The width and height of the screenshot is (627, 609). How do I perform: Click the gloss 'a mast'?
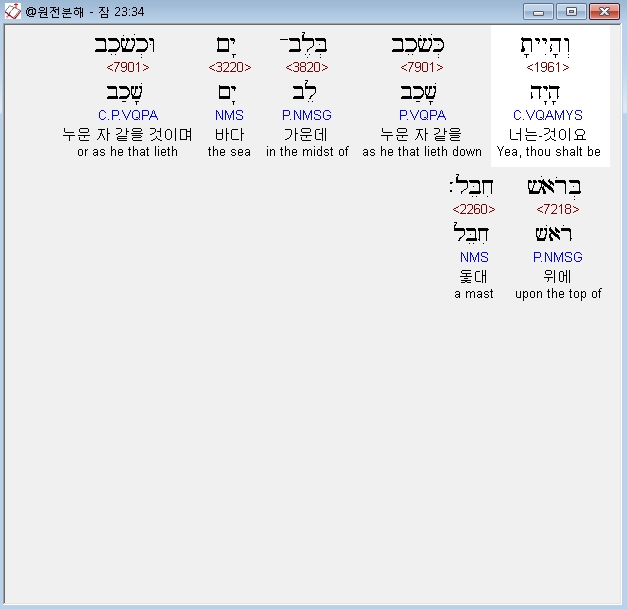click(474, 294)
